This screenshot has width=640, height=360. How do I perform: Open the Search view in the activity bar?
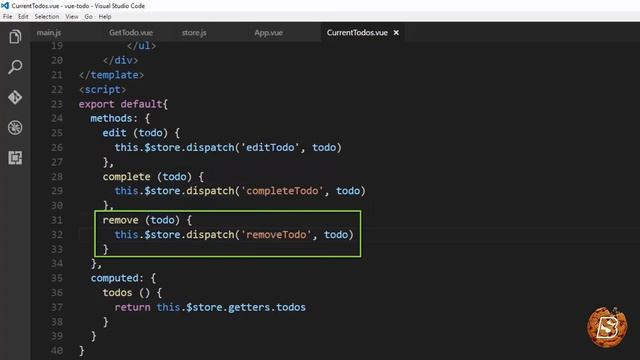15,67
